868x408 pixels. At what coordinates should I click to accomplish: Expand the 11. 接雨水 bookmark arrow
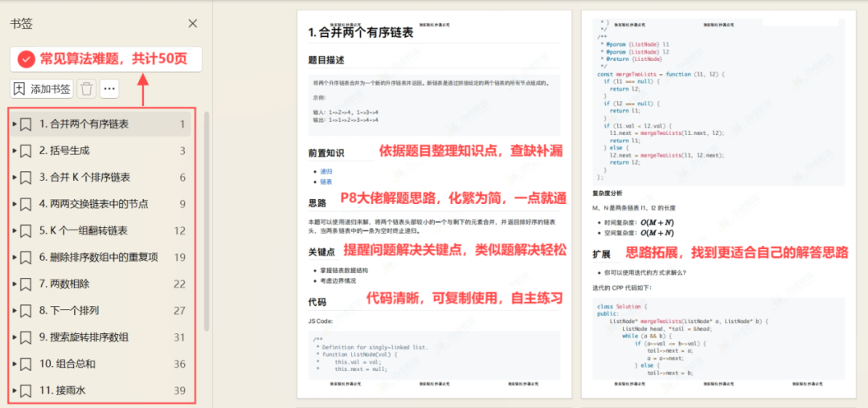point(14,390)
